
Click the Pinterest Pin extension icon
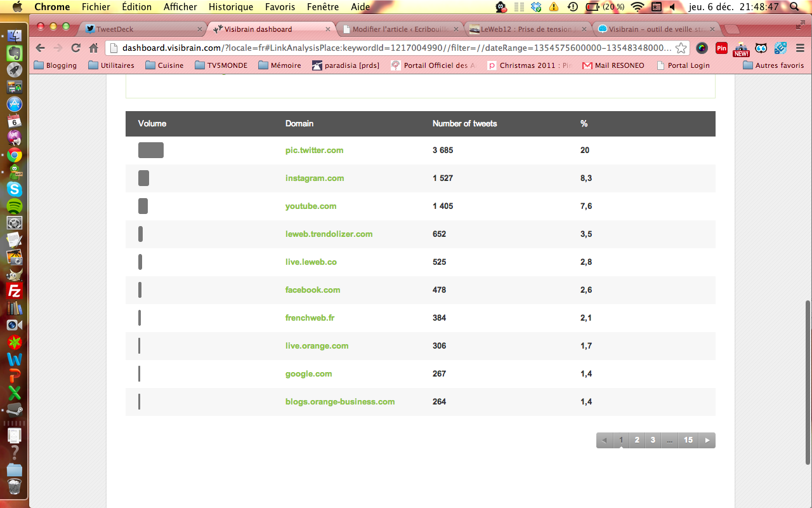[721, 48]
